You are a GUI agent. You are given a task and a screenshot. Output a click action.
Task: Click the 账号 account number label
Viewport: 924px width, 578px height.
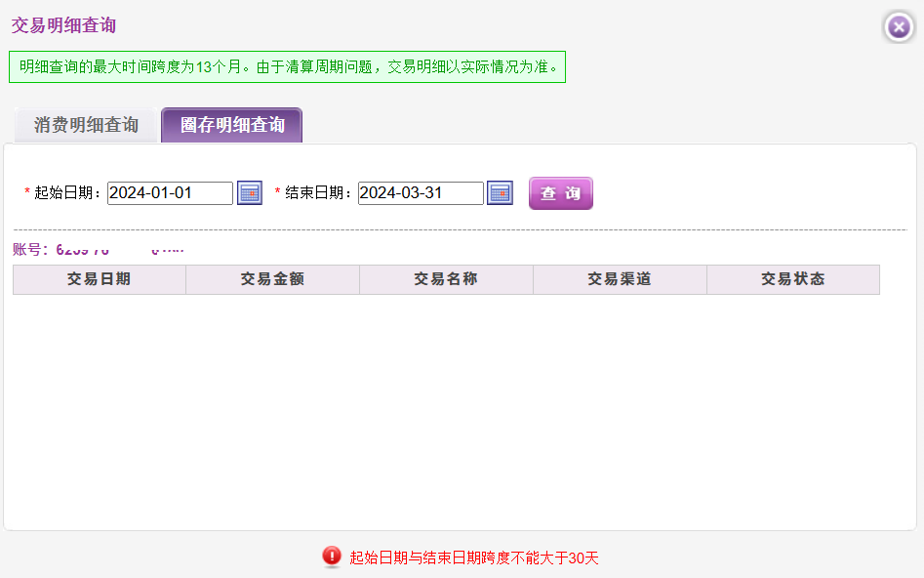[x=30, y=250]
